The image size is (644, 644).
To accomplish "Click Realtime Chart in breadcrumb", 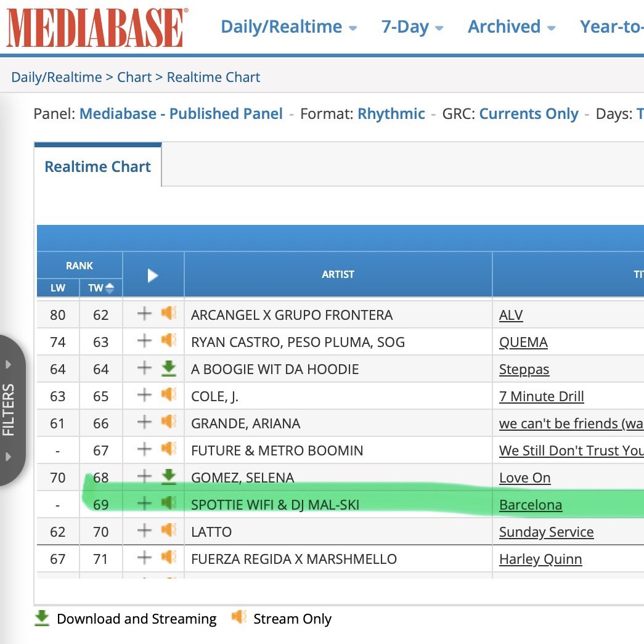I will pos(213,77).
